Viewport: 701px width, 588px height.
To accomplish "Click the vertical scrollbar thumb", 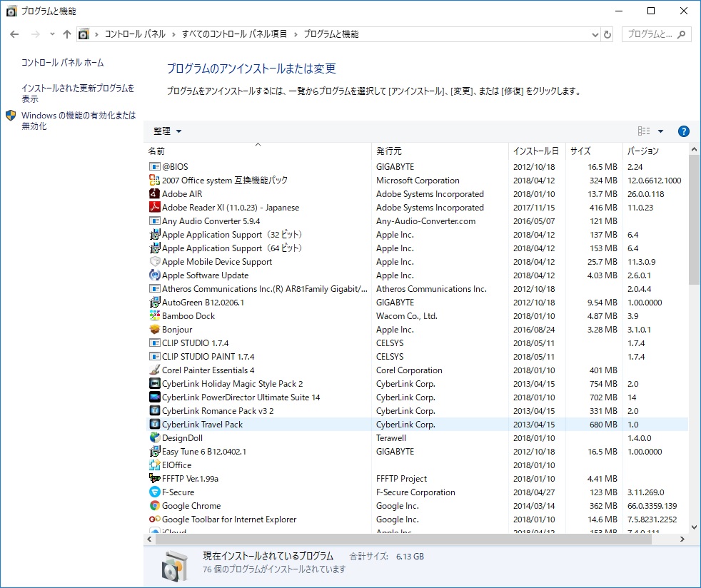I will (x=694, y=219).
